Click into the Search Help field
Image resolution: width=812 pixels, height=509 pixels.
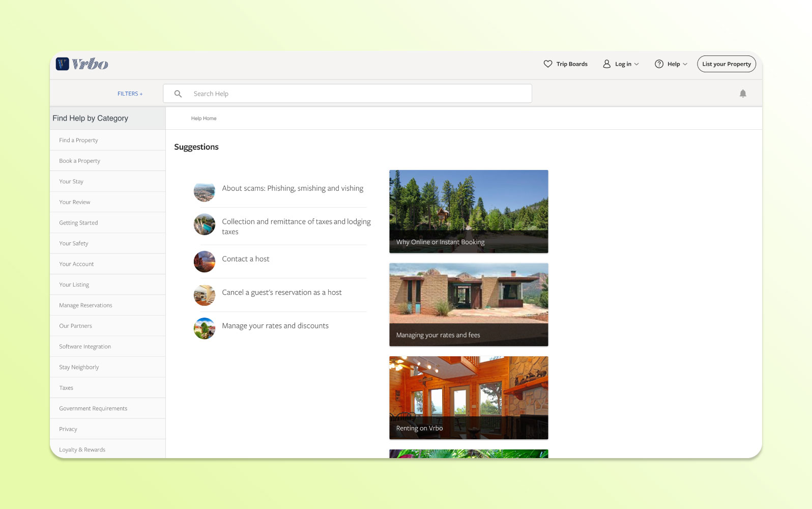(356, 94)
